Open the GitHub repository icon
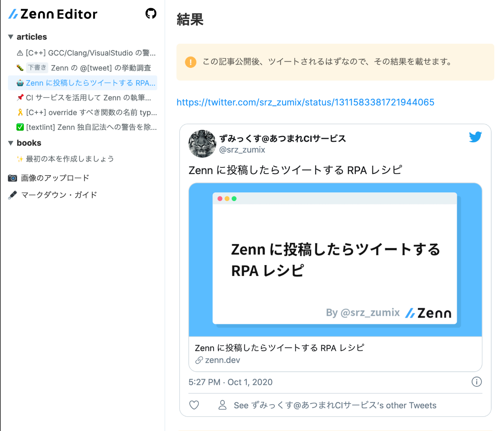This screenshot has height=431, width=504. pyautogui.click(x=151, y=14)
